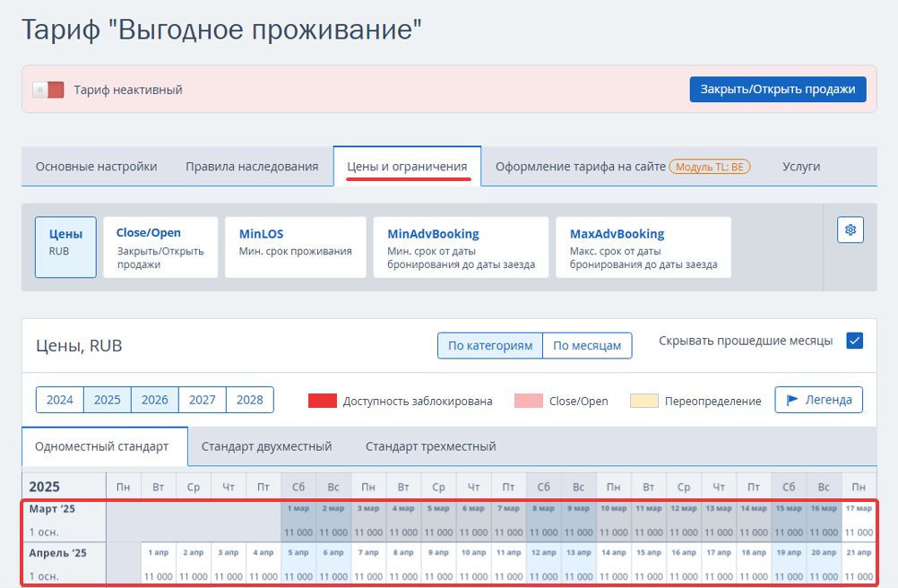
Task: Click the 5 апр price cell
Action: [x=298, y=576]
